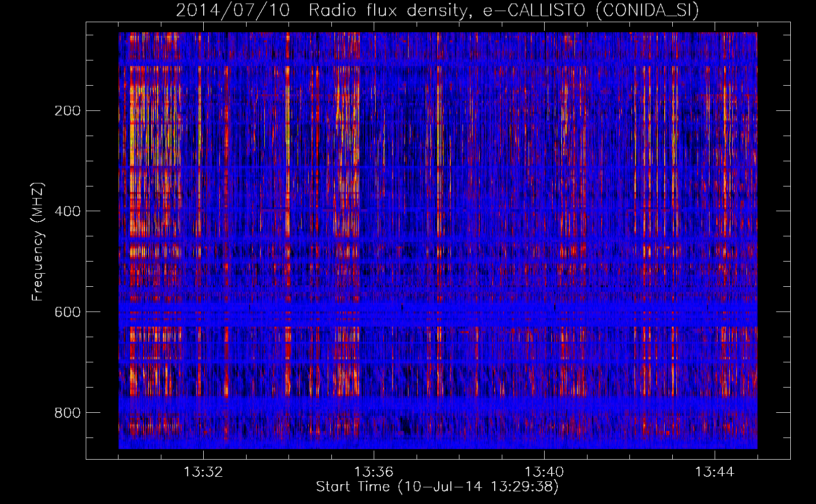Select the 400 frequency tick label
The width and height of the screenshot is (816, 504).
pyautogui.click(x=68, y=211)
